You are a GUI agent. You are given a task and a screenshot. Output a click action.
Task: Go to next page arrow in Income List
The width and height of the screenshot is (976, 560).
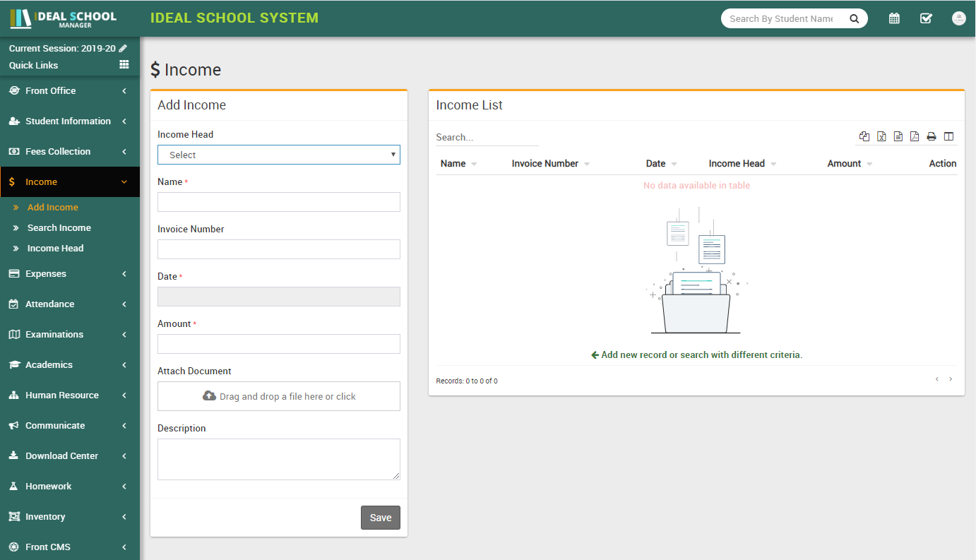pos(951,379)
